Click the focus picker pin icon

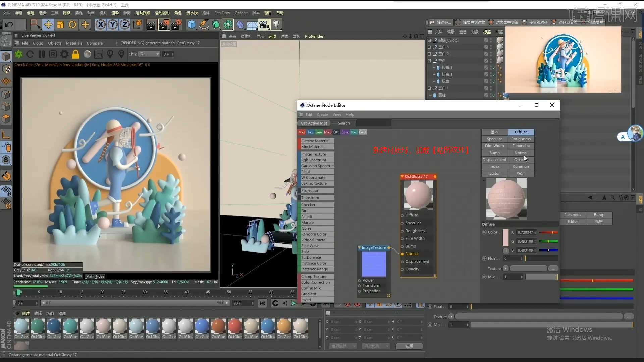pos(110,54)
